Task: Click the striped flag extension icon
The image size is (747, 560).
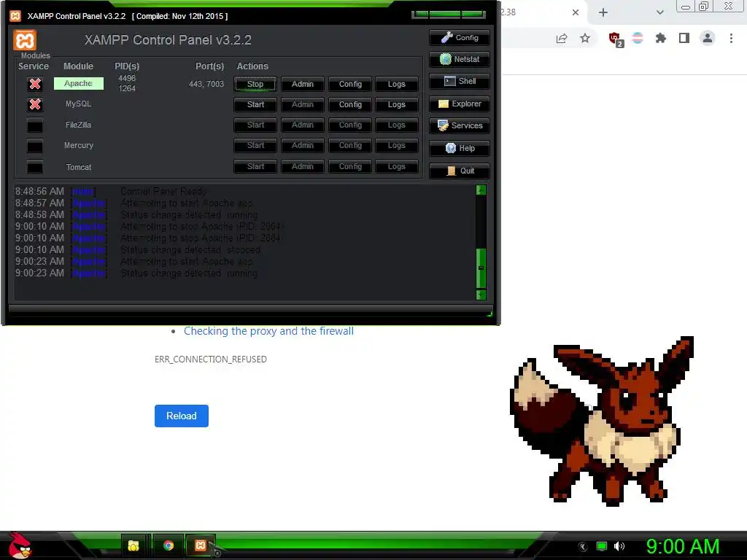Action: (x=638, y=38)
